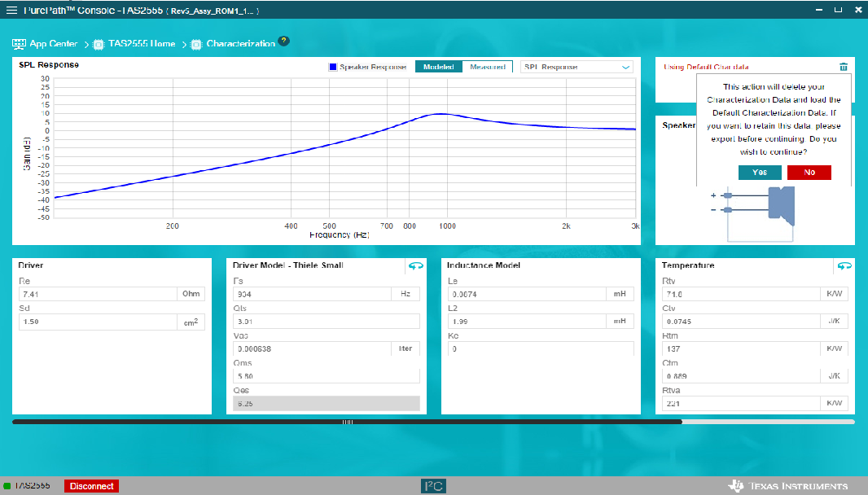Click the 'SPL Response' panel title
This screenshot has width=868, height=495.
(49, 65)
